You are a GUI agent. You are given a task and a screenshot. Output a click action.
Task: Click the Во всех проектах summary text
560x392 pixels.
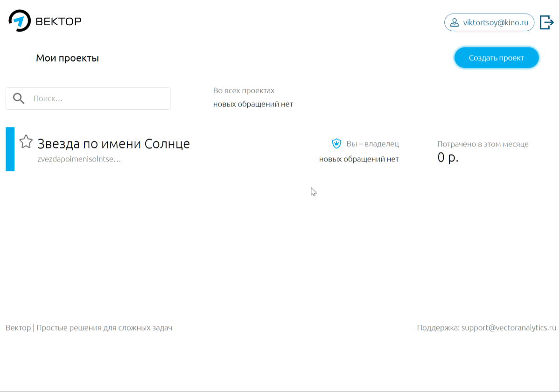coord(244,91)
